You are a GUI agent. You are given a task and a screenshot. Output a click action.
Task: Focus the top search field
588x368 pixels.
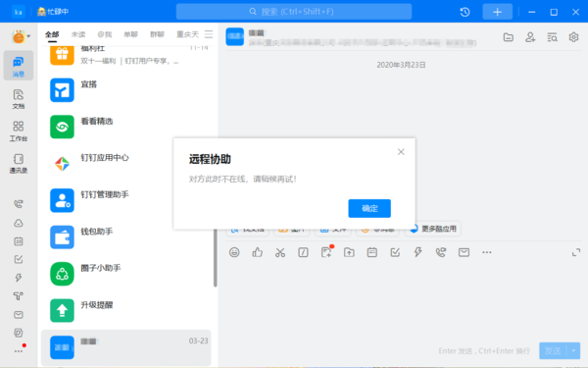click(x=294, y=12)
